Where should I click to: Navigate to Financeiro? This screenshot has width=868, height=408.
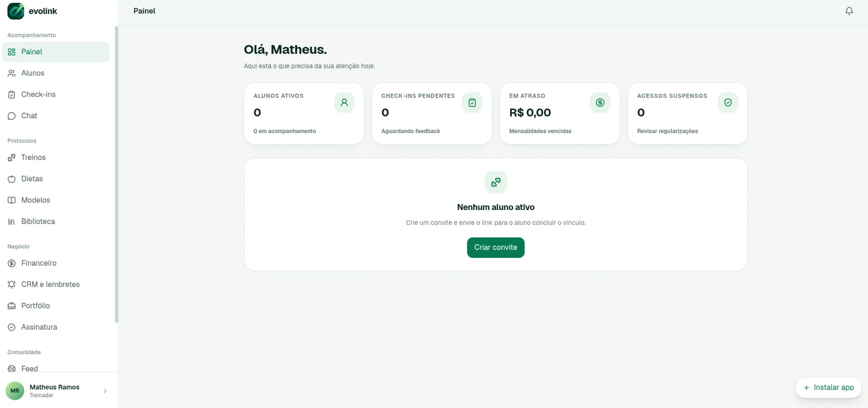tap(56, 263)
